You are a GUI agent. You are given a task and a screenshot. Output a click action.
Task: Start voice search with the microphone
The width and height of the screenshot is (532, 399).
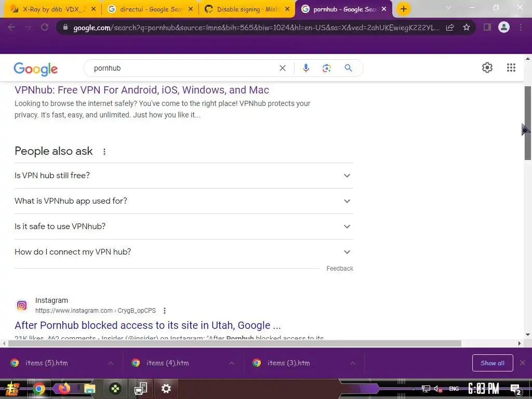pos(305,68)
